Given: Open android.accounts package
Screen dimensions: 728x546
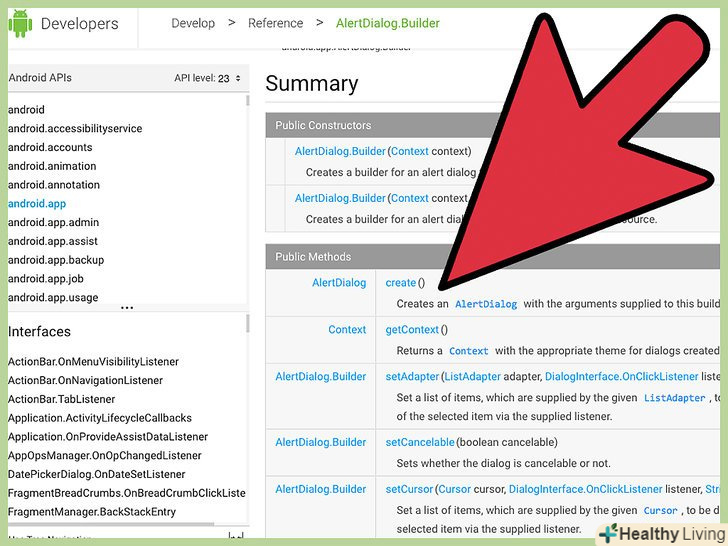Looking at the screenshot, I should 50,147.
